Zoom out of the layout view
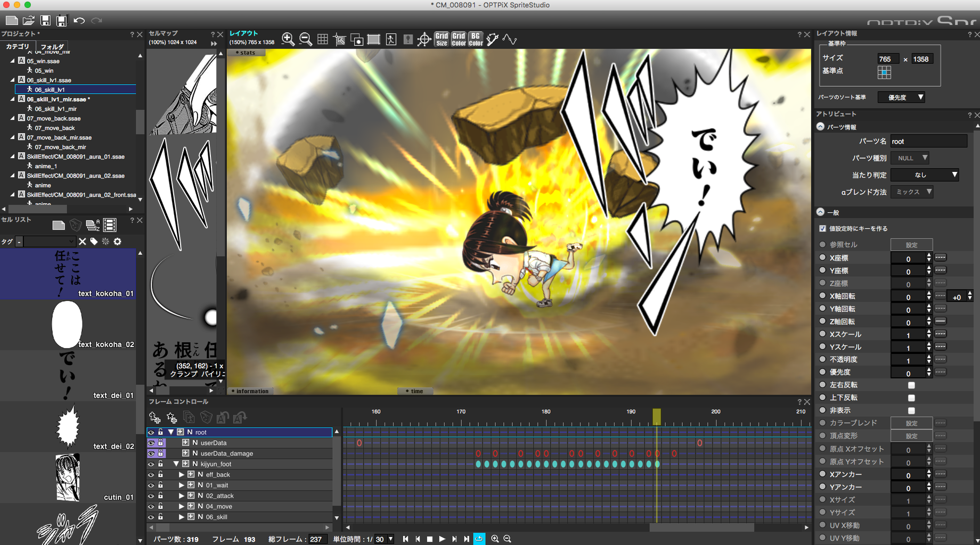 (306, 39)
